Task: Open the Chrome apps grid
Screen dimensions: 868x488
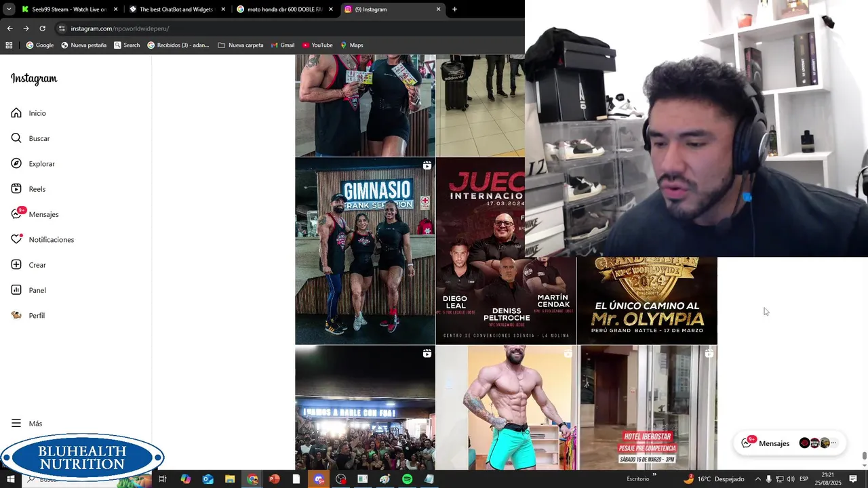Action: click(9, 45)
